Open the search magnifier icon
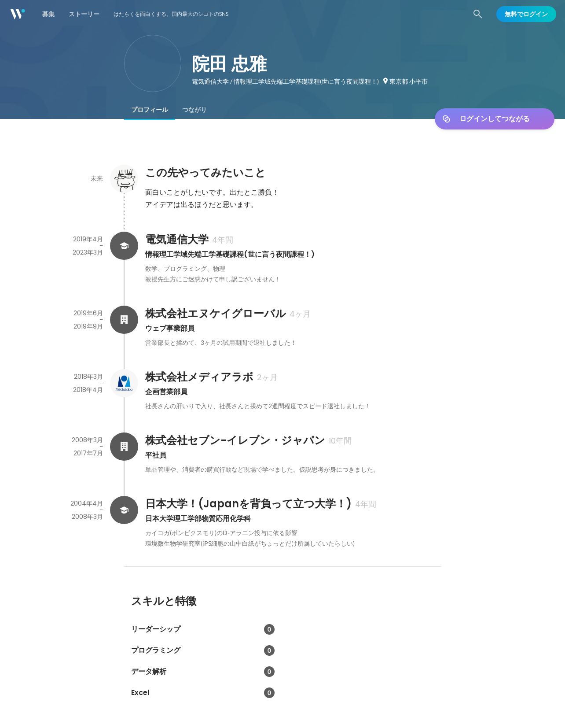This screenshot has height=728, width=565. pyautogui.click(x=477, y=14)
